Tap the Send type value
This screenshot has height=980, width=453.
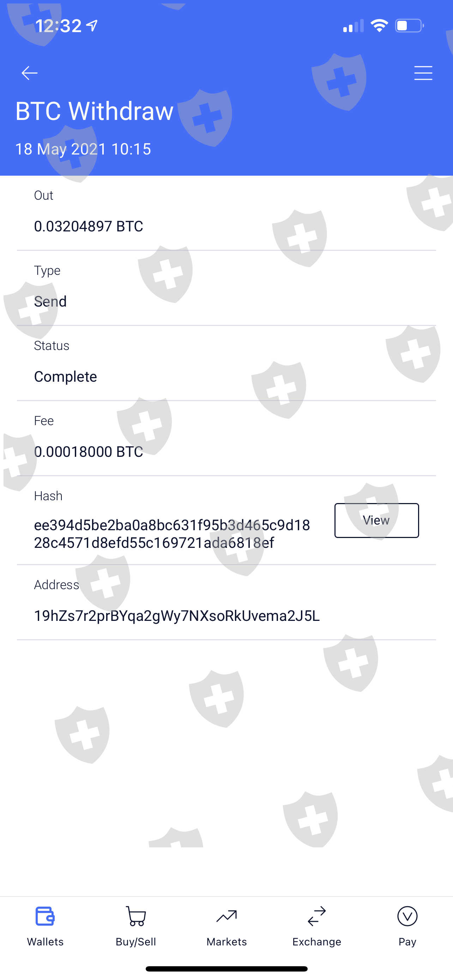tap(50, 301)
